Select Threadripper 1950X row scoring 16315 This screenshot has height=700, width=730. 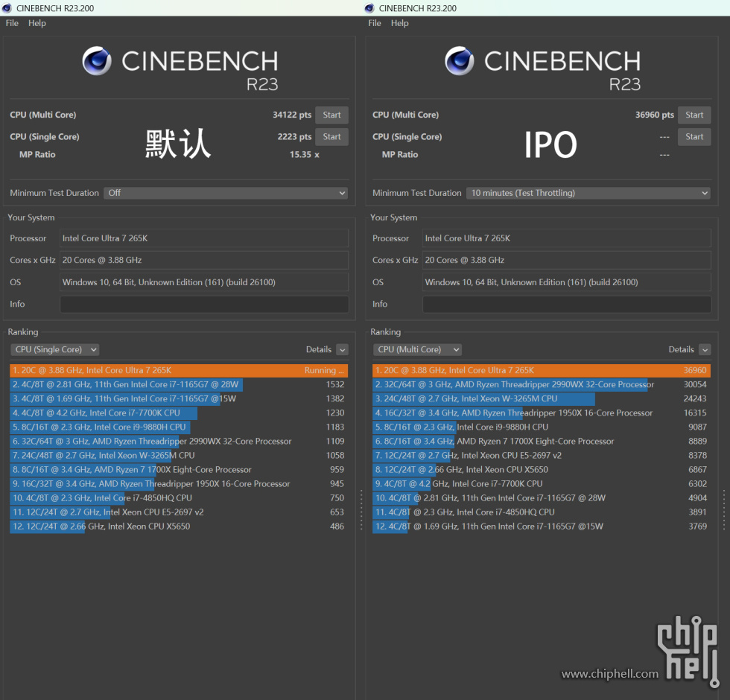click(x=542, y=413)
